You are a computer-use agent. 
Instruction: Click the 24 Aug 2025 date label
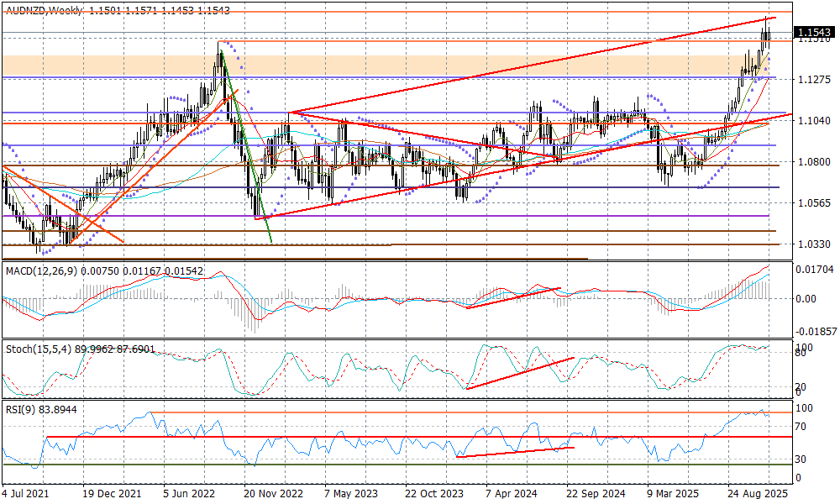click(x=756, y=494)
